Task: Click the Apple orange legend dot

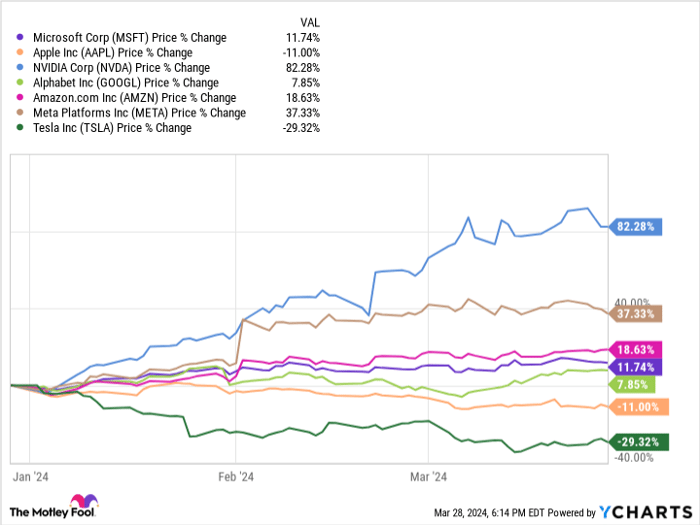Action: pyautogui.click(x=21, y=53)
